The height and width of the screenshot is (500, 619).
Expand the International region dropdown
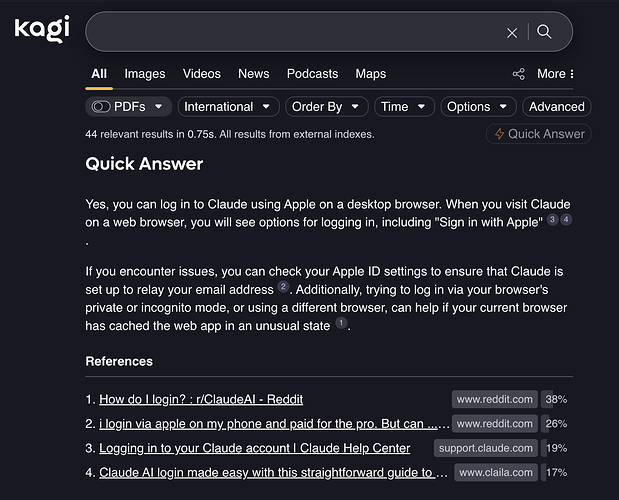(229, 107)
